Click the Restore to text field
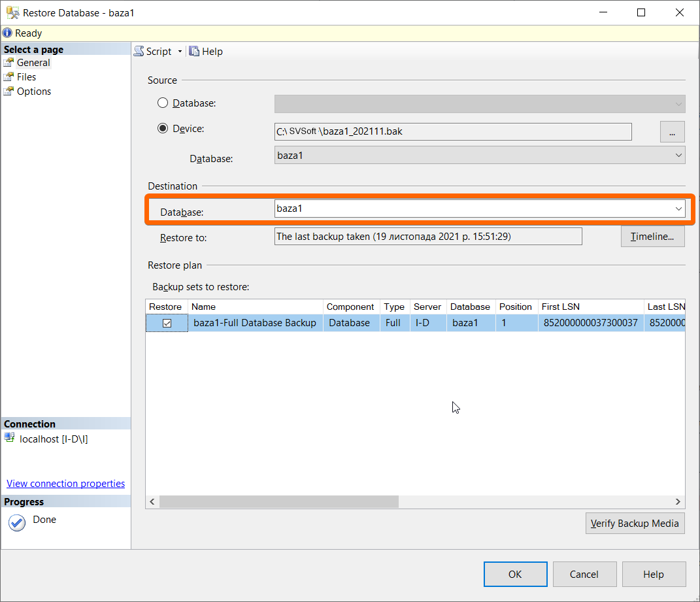The height and width of the screenshot is (602, 700). coord(427,237)
